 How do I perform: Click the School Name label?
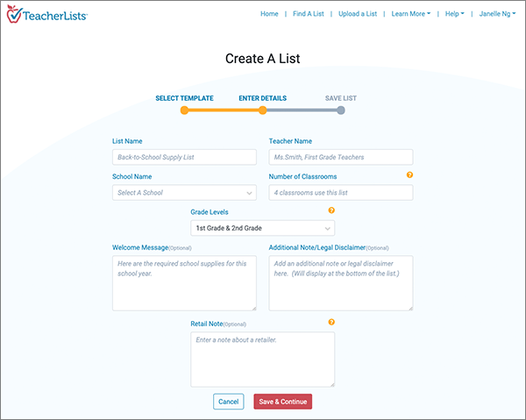[x=131, y=177]
